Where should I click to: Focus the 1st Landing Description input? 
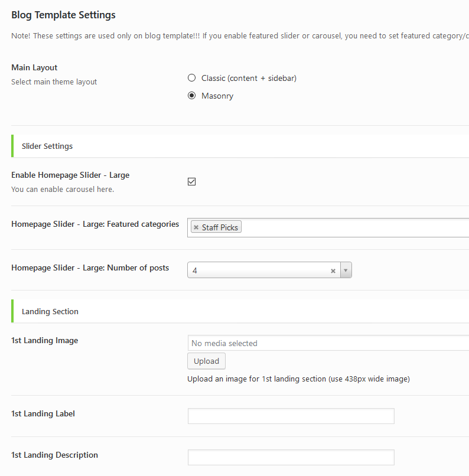point(291,457)
